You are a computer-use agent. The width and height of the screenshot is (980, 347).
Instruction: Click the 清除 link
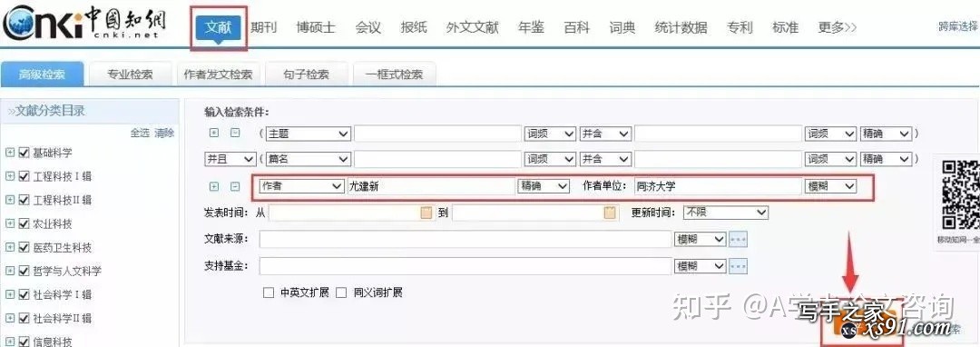(164, 134)
